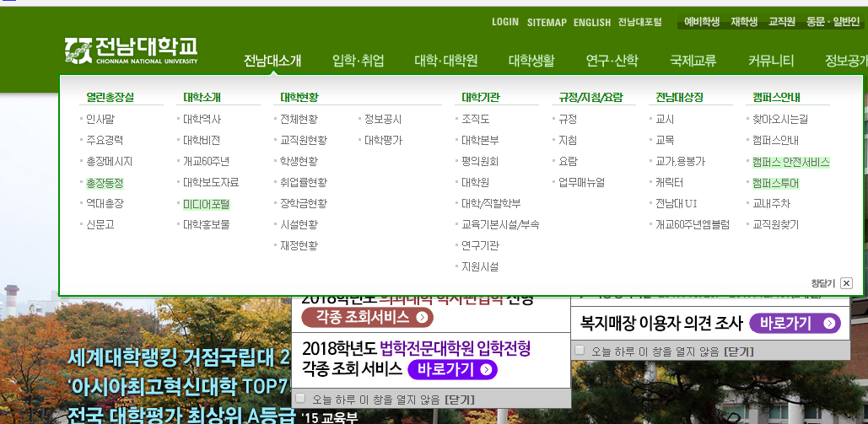Switch site language via ENGLISH link
This screenshot has width=868, height=424.
[x=591, y=22]
